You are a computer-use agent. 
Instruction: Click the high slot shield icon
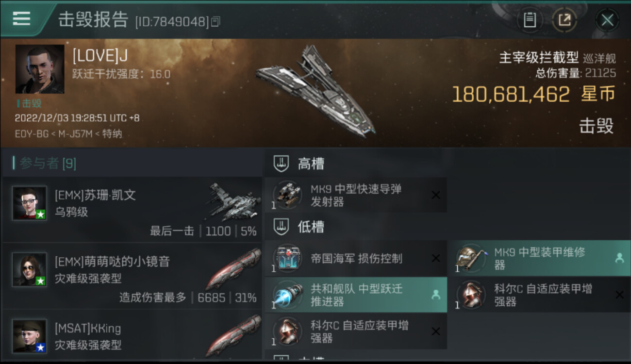click(282, 163)
